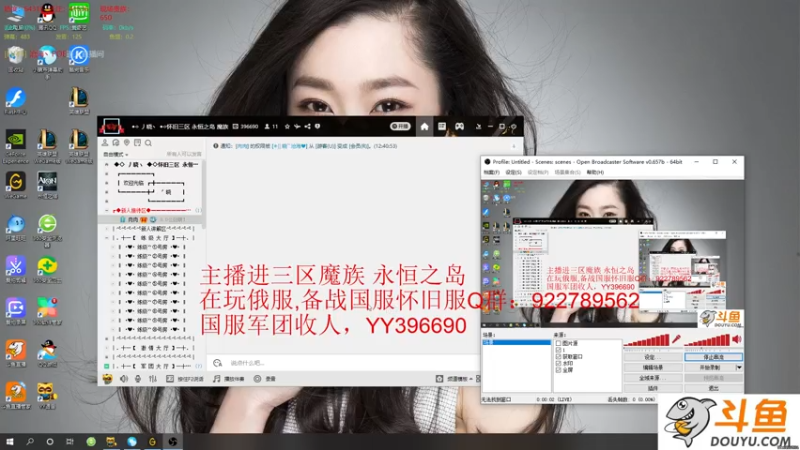Adjust the desktop audio volume meter in OBS
The height and width of the screenshot is (450, 800).
coord(707,340)
